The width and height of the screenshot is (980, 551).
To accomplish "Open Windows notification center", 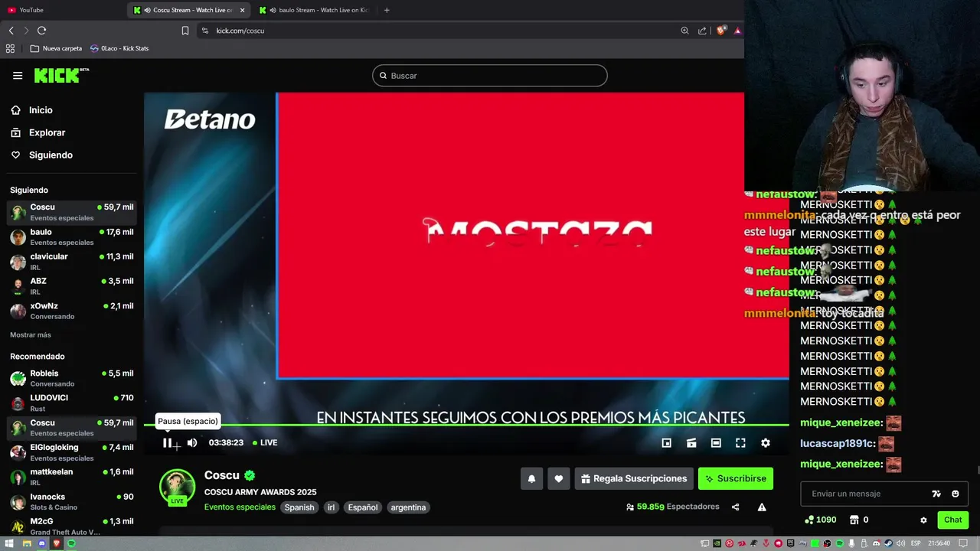I will click(x=963, y=543).
